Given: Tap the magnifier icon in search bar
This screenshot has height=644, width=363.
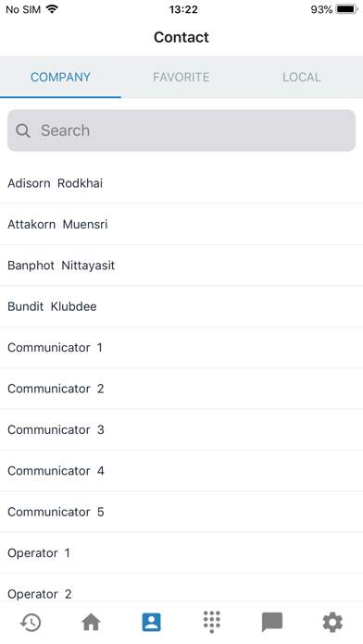Looking at the screenshot, I should 22,131.
